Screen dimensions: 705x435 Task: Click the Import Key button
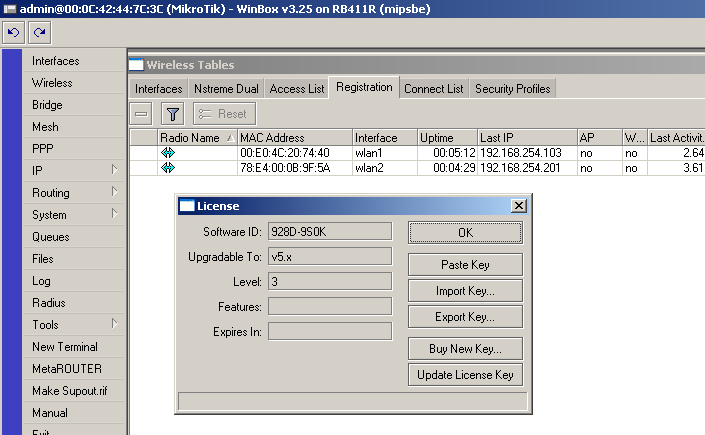465,291
